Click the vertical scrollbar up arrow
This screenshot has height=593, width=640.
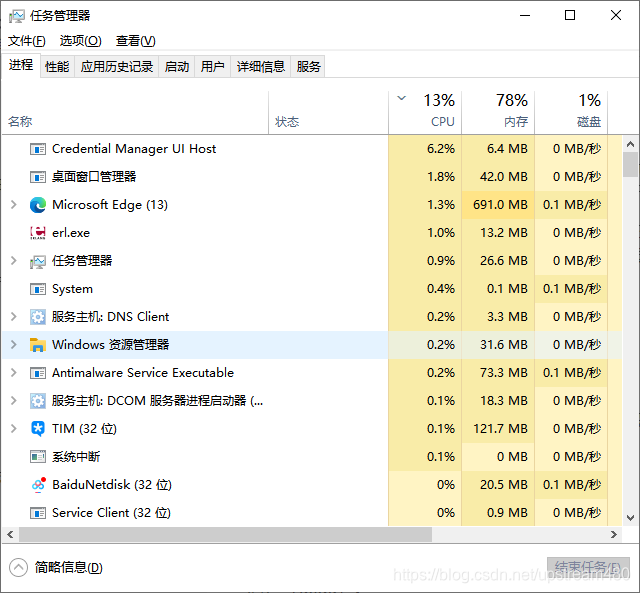(x=630, y=144)
